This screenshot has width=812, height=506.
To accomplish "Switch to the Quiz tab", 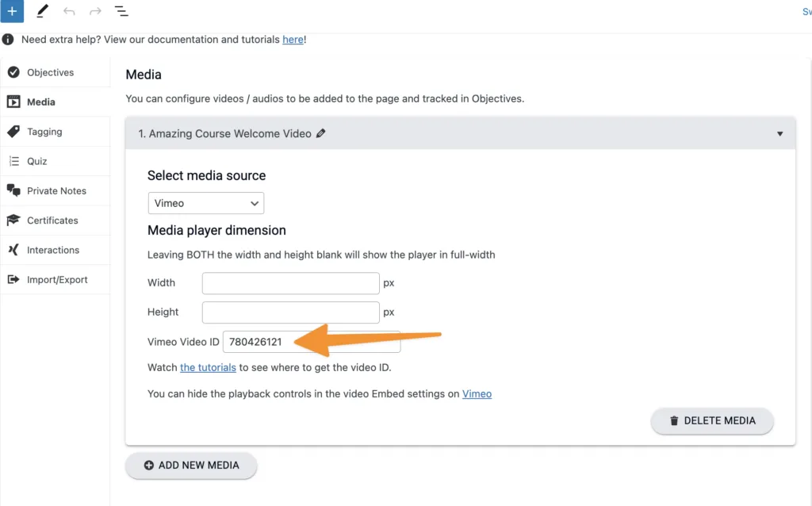I will pyautogui.click(x=37, y=161).
